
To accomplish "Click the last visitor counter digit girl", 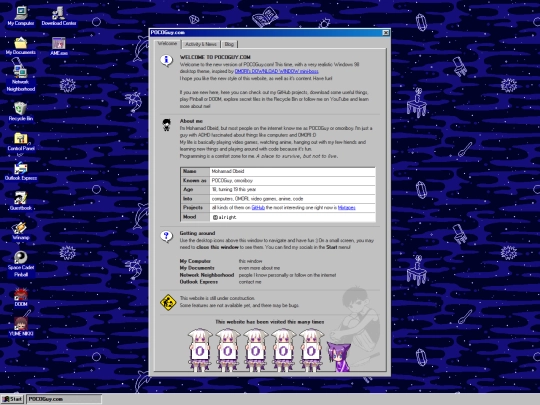I will coord(311,350).
